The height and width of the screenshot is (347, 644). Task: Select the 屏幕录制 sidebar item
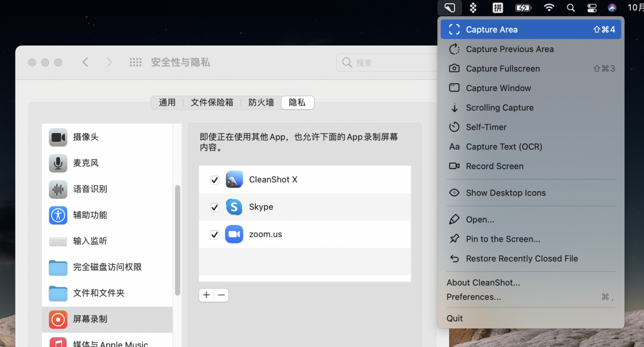[107, 319]
